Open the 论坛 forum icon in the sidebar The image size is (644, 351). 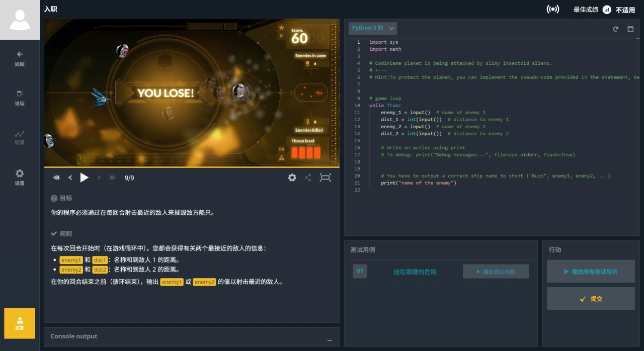click(20, 99)
